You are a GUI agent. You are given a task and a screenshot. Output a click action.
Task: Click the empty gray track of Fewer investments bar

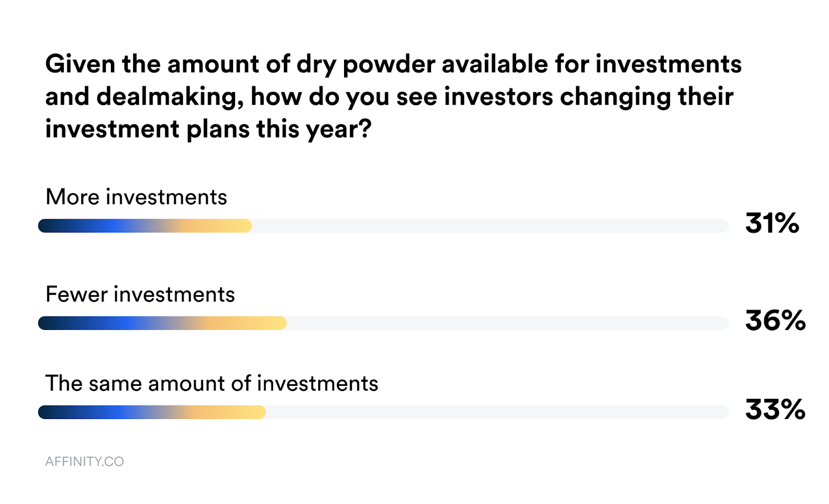pos(507,323)
